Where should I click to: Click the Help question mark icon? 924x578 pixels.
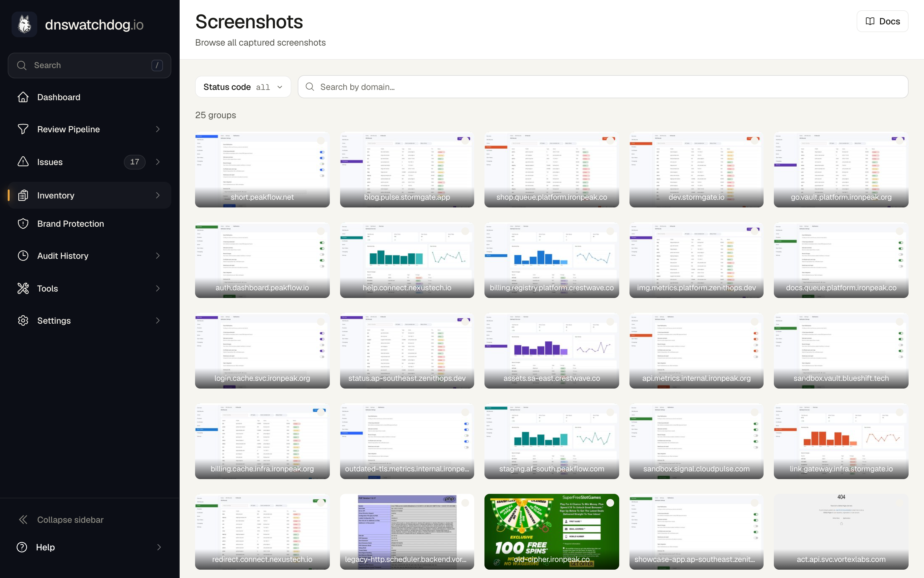pos(22,547)
